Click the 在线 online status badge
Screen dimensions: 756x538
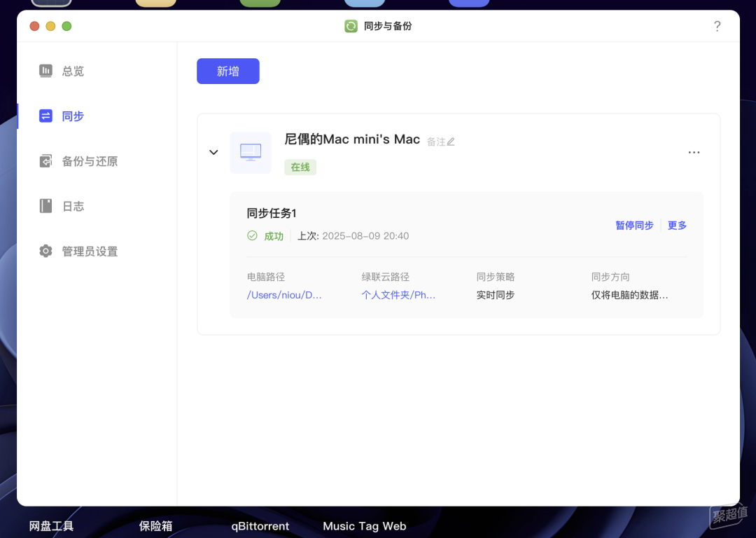[x=300, y=167]
